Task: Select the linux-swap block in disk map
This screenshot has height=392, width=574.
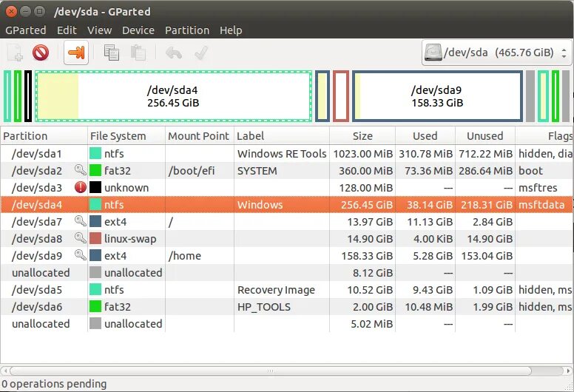Action: click(x=341, y=96)
